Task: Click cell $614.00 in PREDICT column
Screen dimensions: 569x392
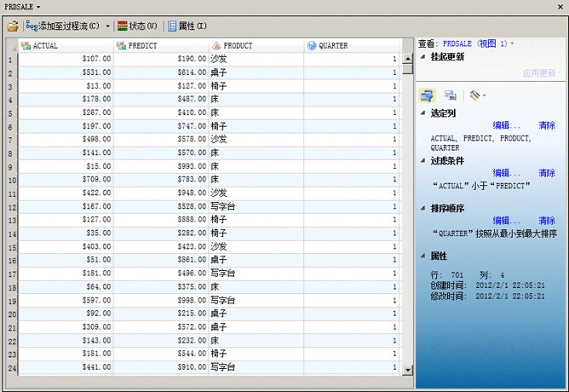Action: tap(161, 72)
